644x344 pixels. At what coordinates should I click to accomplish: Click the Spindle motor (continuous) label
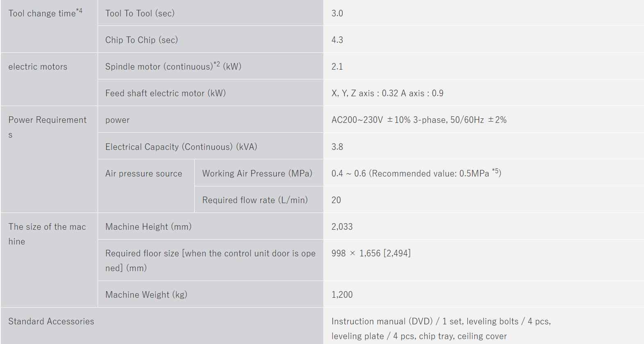tap(173, 66)
